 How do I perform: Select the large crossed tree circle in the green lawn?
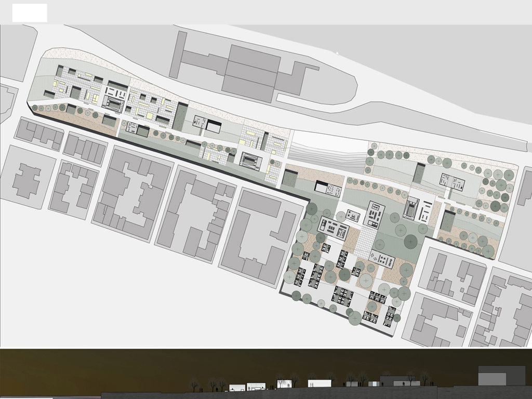[411, 241]
